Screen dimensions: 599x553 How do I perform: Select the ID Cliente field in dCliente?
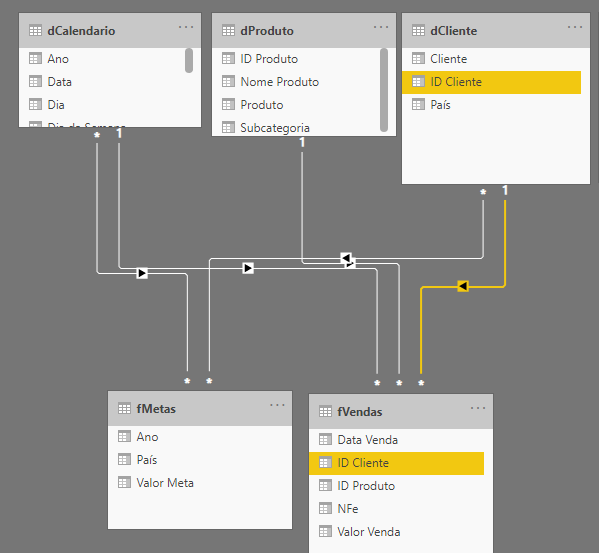pyautogui.click(x=491, y=82)
